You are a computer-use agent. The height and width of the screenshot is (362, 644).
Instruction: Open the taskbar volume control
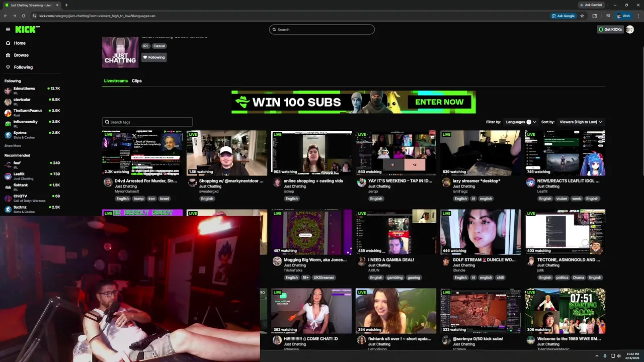tap(618, 356)
